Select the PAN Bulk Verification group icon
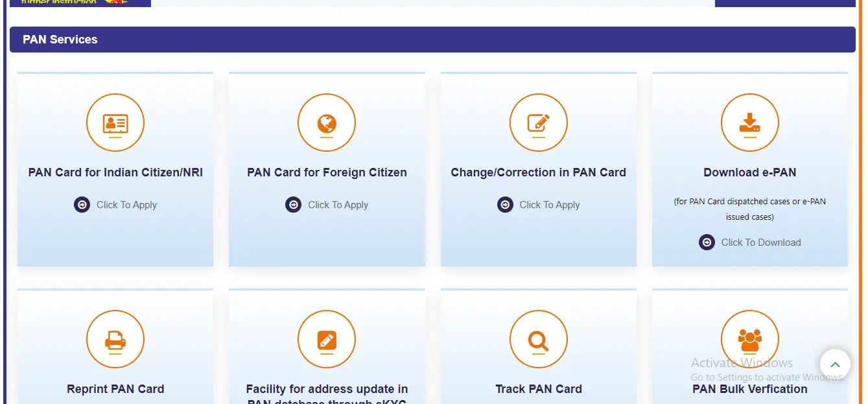 (750, 339)
